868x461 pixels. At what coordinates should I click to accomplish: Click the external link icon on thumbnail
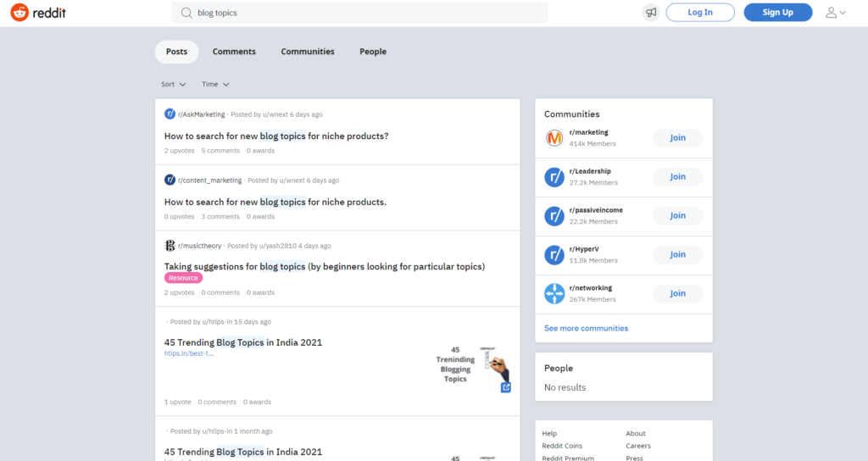(x=506, y=387)
